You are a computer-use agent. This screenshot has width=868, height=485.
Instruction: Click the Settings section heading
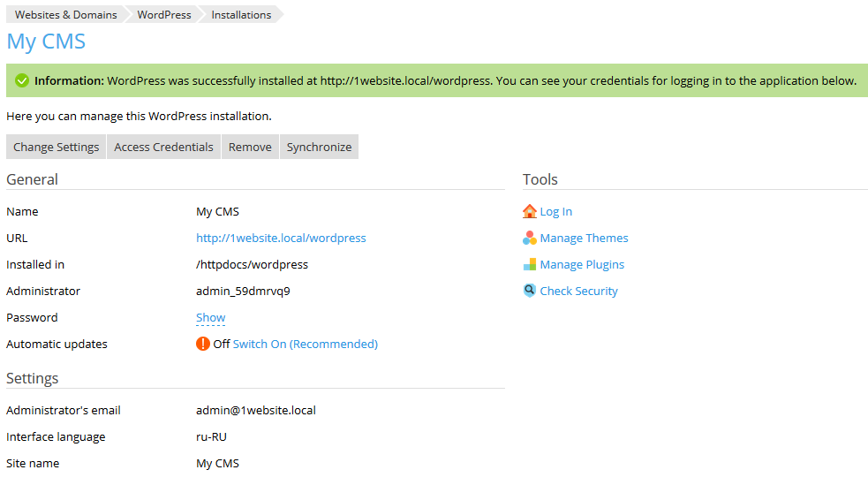pyautogui.click(x=32, y=378)
